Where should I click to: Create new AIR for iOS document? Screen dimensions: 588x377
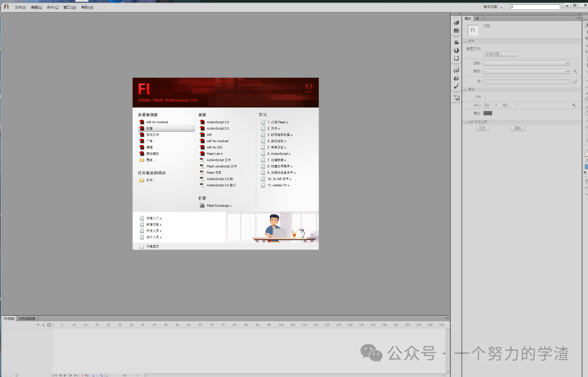(x=214, y=148)
